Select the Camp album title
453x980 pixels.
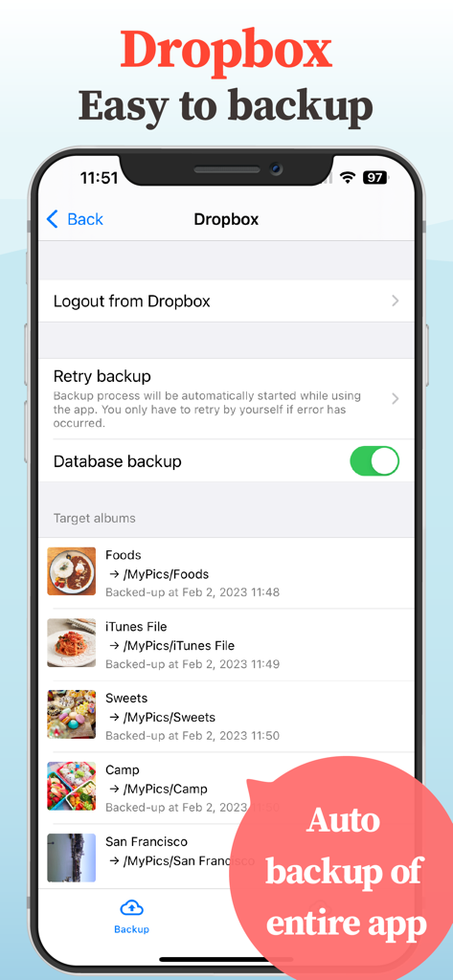[123, 770]
